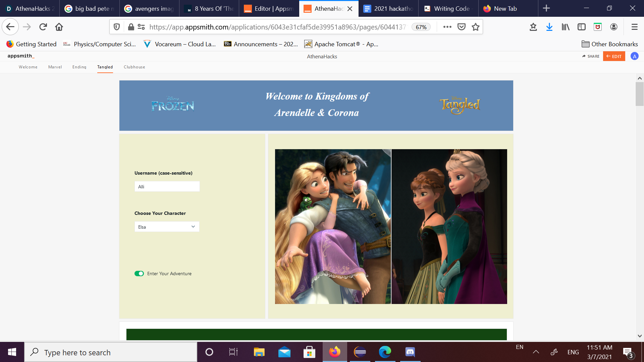Open the page actions three-dot menu
The image size is (644, 362).
(x=447, y=27)
